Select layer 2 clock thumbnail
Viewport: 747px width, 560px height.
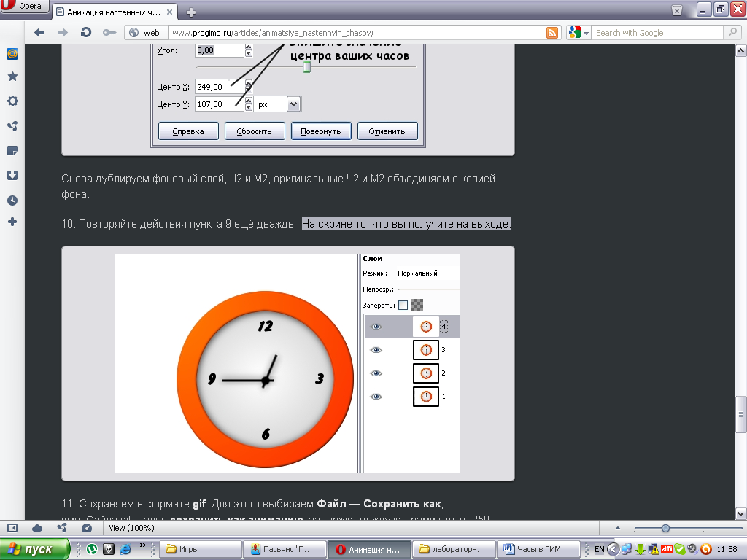click(x=426, y=373)
